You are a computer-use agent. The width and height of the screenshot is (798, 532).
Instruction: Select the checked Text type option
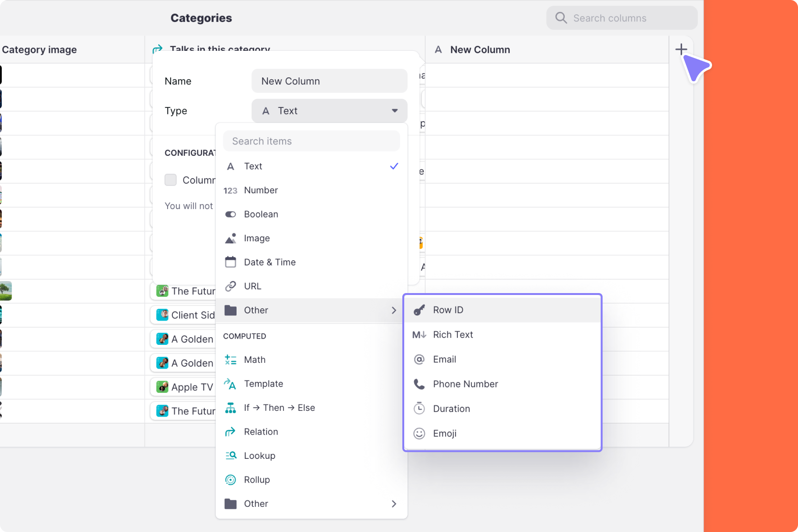coord(253,166)
